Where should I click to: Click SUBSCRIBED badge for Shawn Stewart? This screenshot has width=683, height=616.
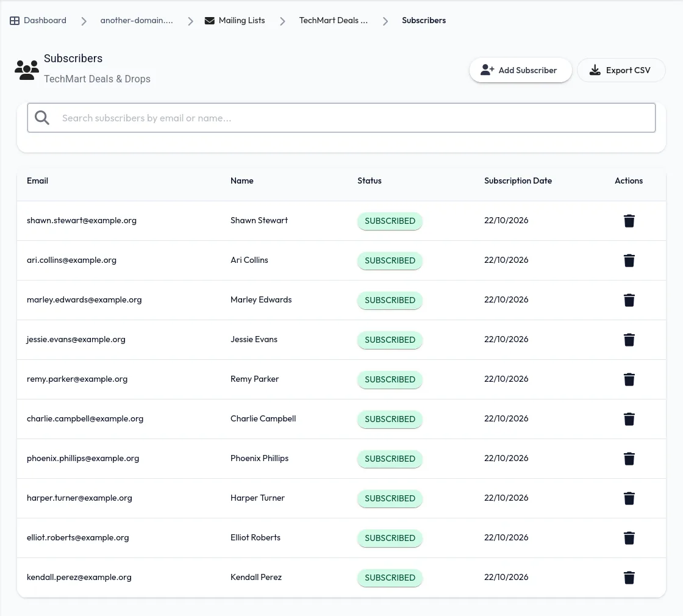point(390,221)
